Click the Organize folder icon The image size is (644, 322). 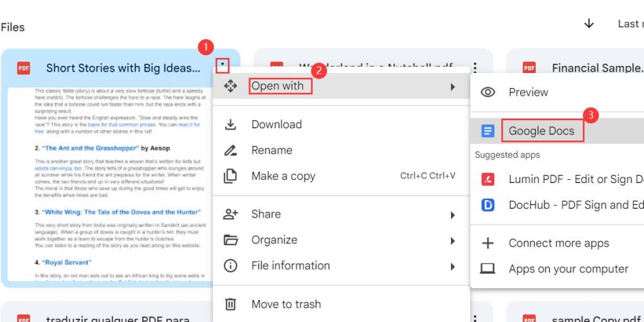230,240
